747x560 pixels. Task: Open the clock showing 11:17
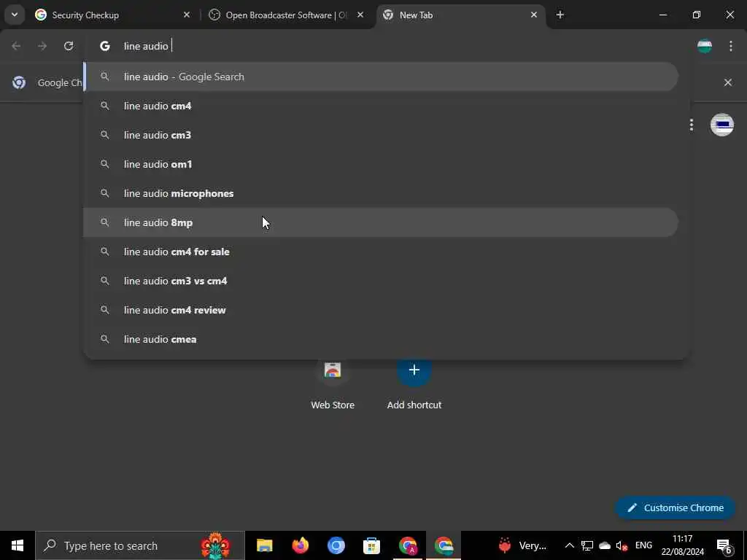pyautogui.click(x=682, y=545)
